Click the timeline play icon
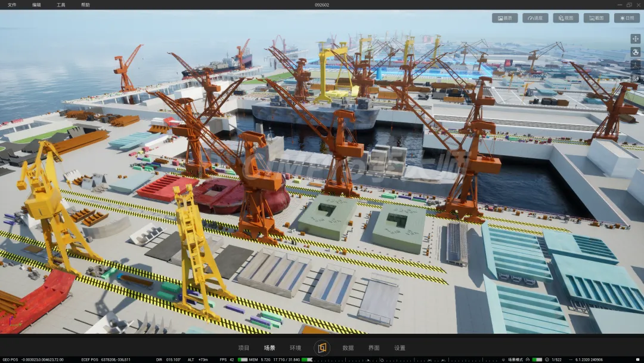The width and height of the screenshot is (644, 363). coord(369,359)
